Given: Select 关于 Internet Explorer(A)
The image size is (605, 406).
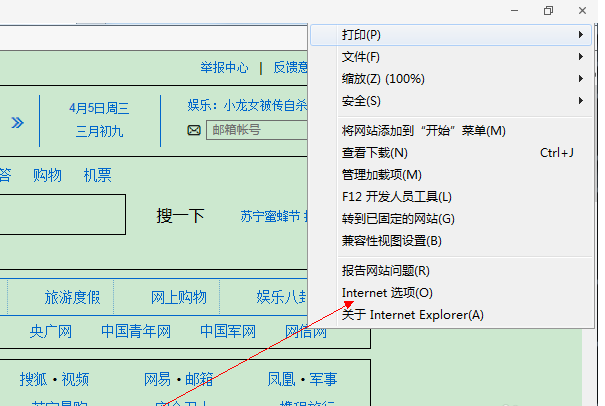Looking at the screenshot, I should pyautogui.click(x=451, y=315).
